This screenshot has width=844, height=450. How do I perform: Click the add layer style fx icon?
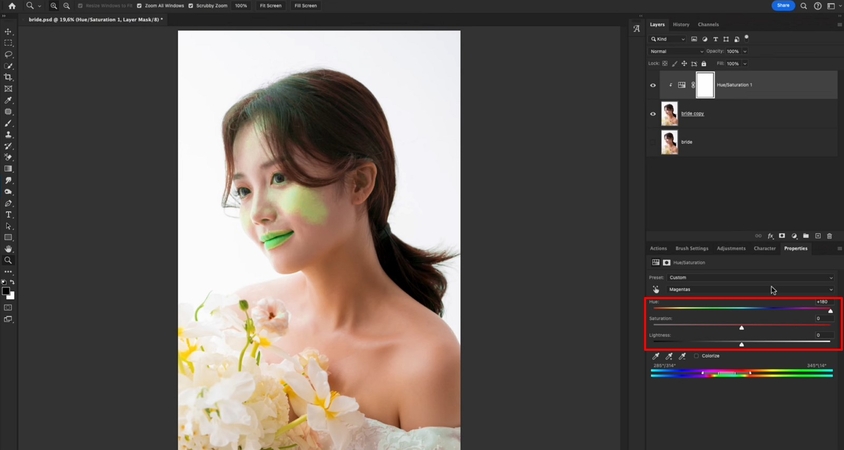click(x=769, y=236)
